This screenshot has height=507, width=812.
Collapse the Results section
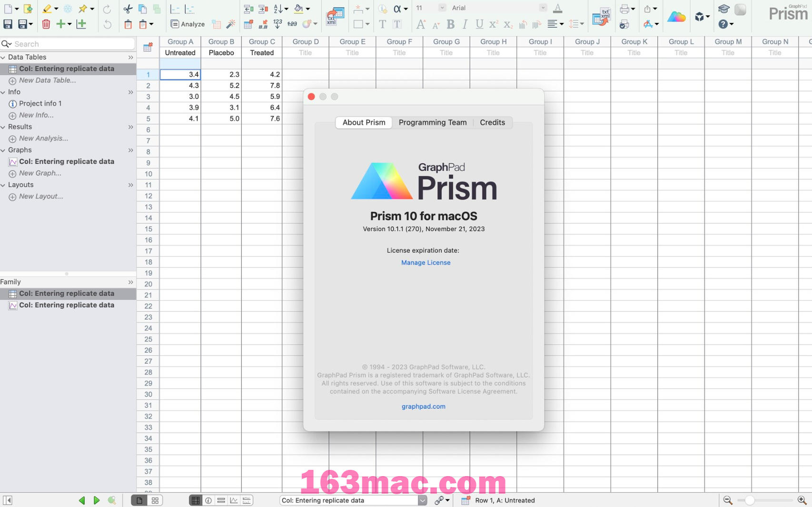click(x=3, y=127)
